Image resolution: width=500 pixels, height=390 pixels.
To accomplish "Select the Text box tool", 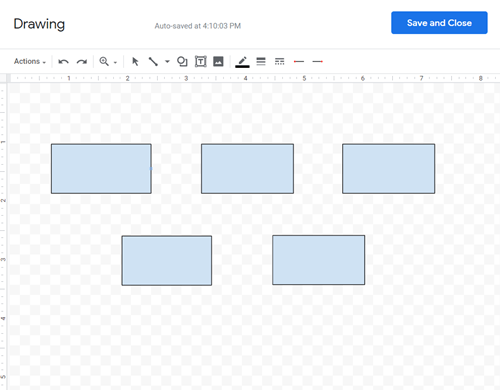I will click(201, 62).
